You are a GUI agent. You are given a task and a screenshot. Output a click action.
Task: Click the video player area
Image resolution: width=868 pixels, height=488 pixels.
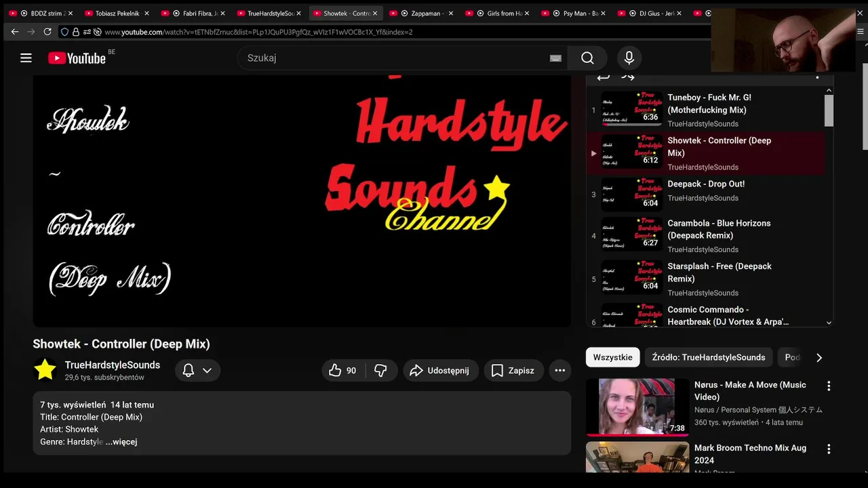click(x=302, y=201)
